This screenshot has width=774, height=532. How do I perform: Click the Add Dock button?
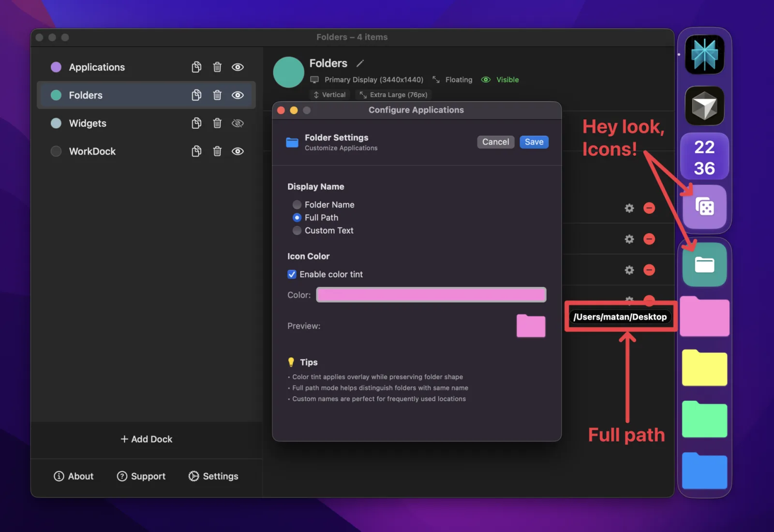[x=147, y=439]
